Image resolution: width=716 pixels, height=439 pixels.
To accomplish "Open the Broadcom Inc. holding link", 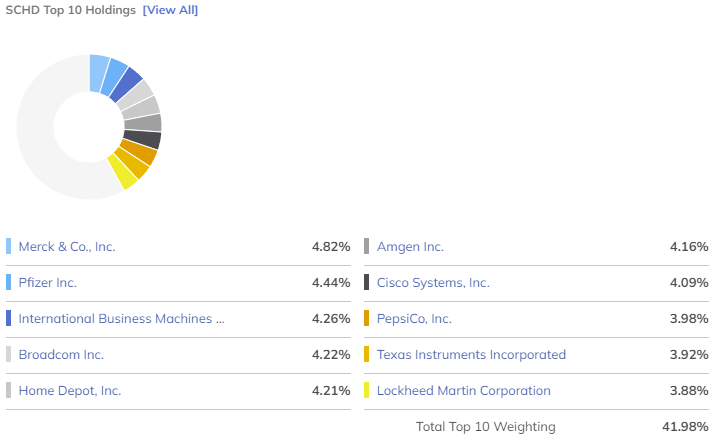I will tap(61, 354).
